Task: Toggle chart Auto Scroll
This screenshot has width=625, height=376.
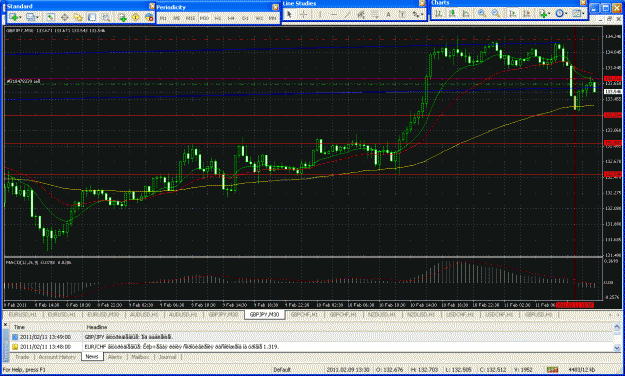Action: click(x=513, y=14)
